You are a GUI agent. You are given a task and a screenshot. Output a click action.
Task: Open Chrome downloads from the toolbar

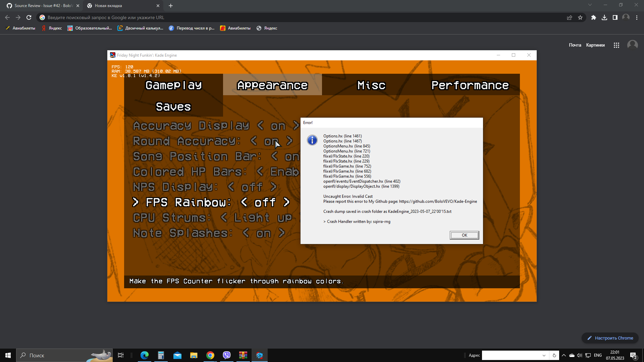click(x=605, y=17)
